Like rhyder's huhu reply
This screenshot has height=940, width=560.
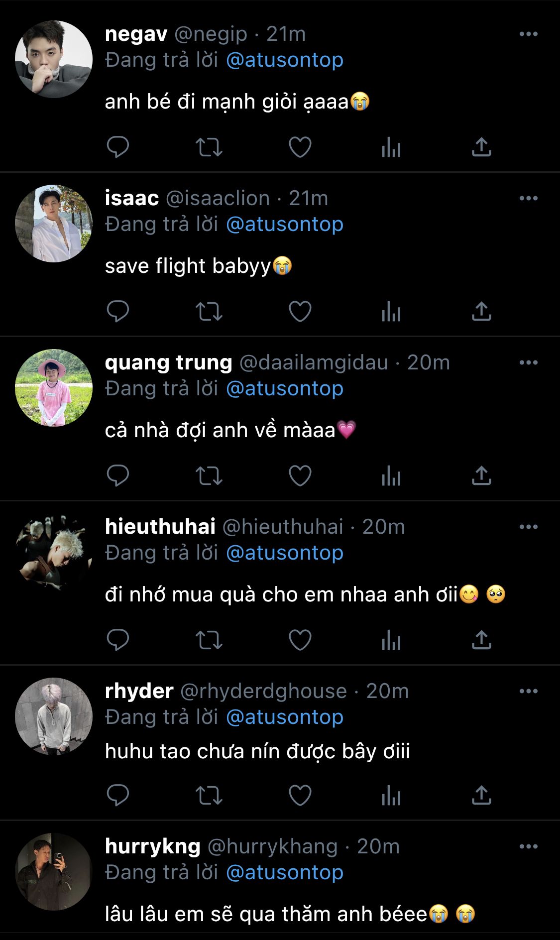(x=300, y=796)
